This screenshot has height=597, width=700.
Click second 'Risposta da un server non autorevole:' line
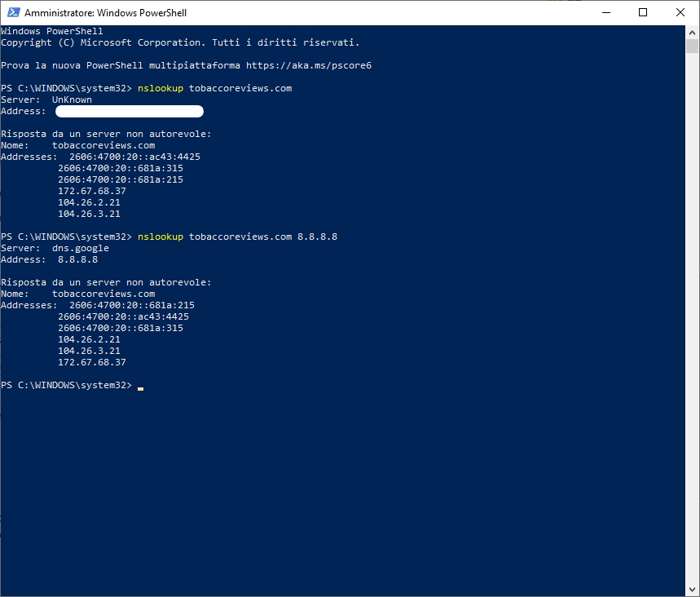pyautogui.click(x=106, y=282)
